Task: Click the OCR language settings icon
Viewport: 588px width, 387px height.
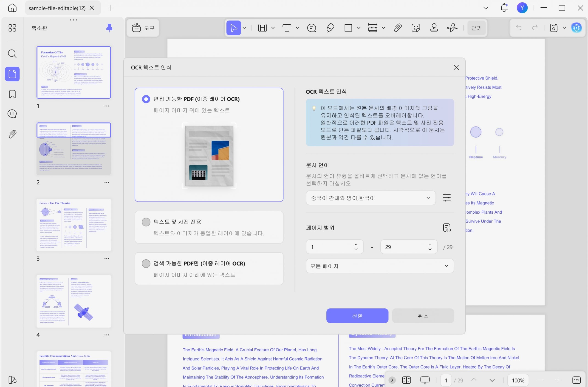Action: click(447, 198)
